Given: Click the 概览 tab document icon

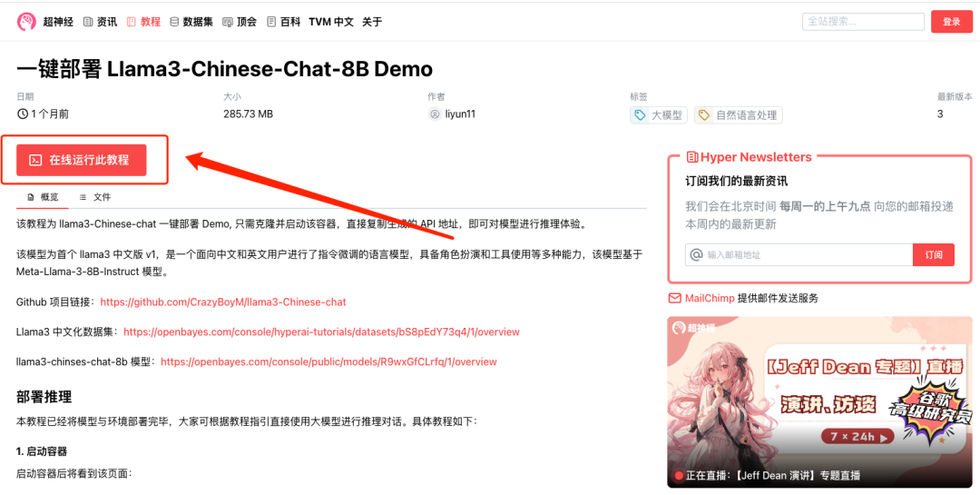Looking at the screenshot, I should coord(31,197).
